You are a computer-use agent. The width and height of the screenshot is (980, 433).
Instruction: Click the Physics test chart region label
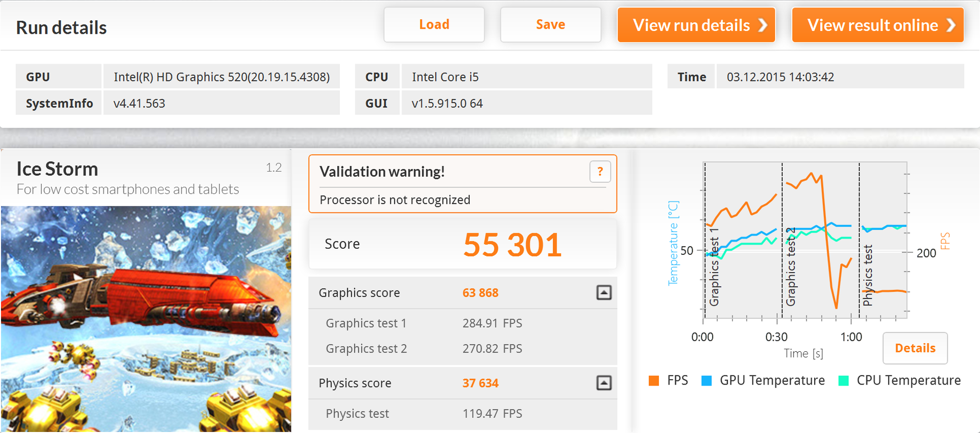coord(868,276)
